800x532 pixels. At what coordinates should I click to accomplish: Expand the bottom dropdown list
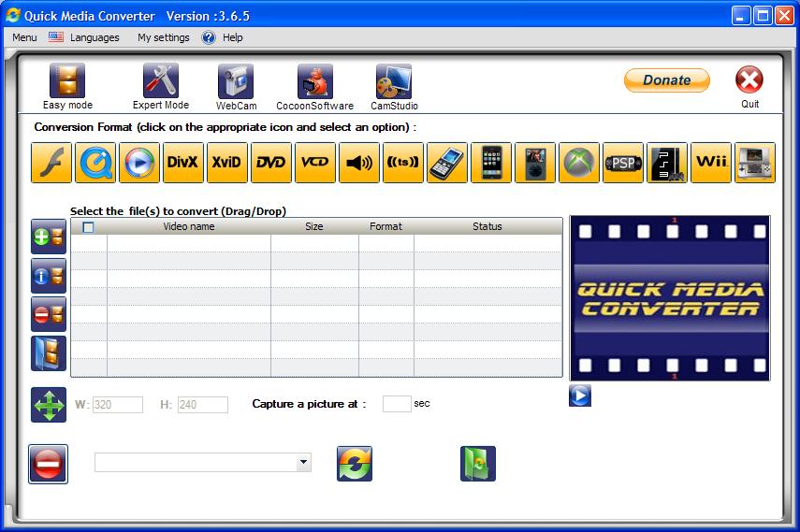[303, 462]
